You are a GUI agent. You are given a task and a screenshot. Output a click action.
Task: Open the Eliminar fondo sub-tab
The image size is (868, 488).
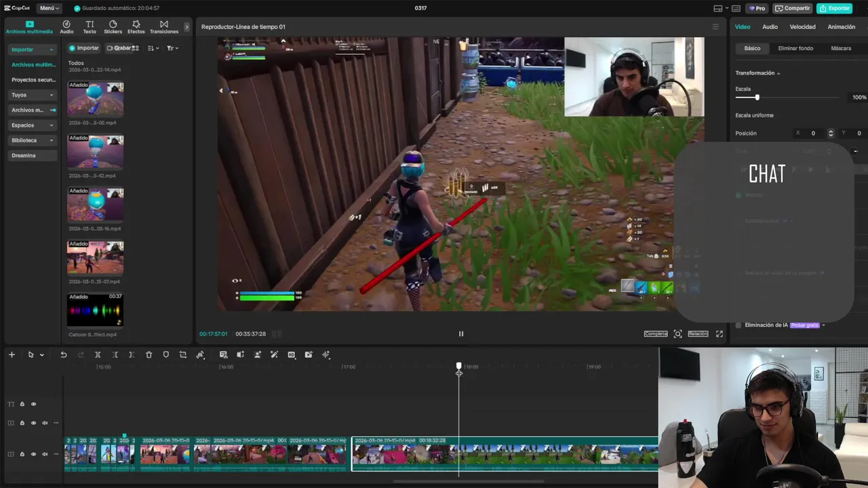(x=795, y=48)
